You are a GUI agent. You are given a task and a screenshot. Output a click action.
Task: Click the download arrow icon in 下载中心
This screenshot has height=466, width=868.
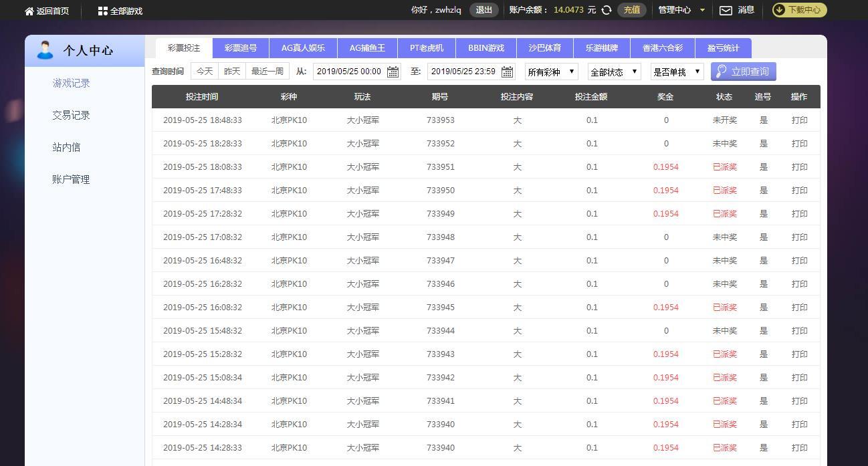(780, 10)
